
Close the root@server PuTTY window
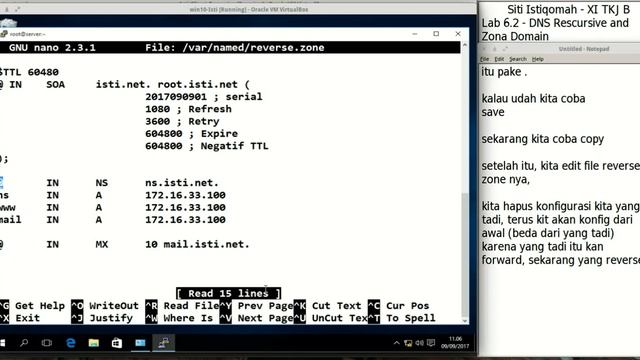(x=458, y=34)
